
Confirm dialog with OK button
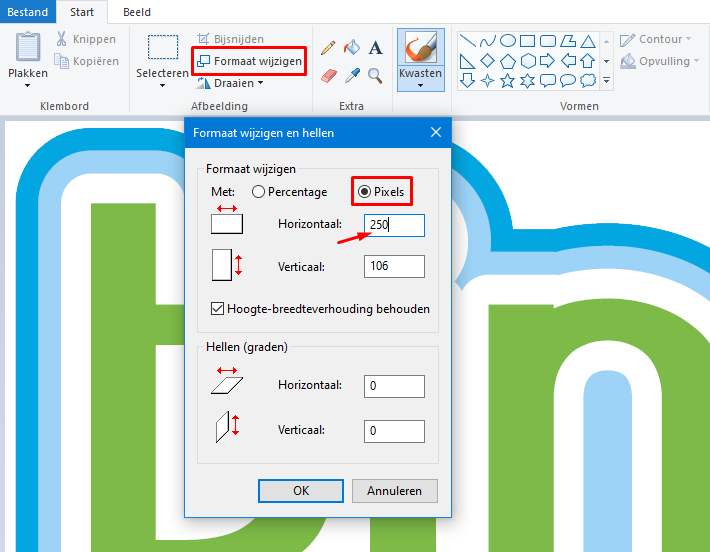(301, 491)
